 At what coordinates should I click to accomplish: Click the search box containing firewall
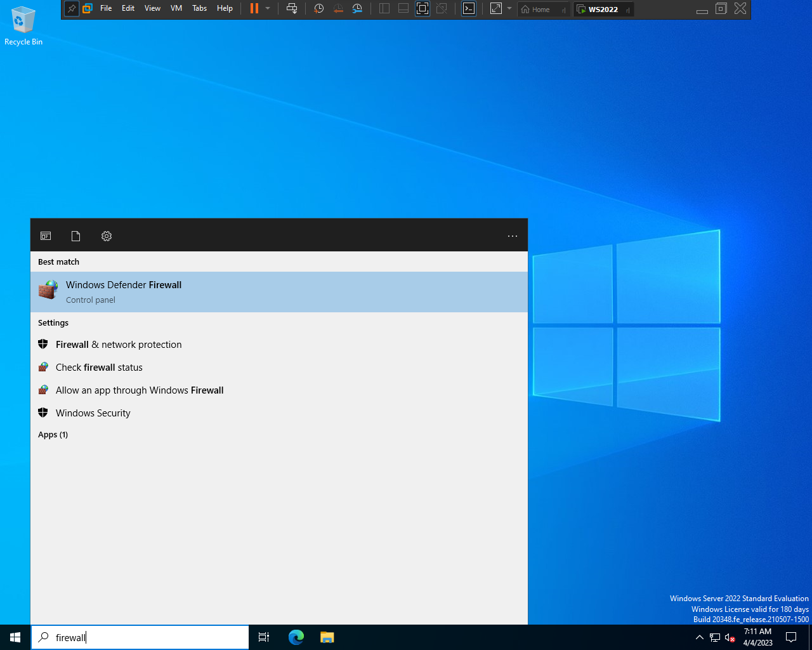click(140, 637)
